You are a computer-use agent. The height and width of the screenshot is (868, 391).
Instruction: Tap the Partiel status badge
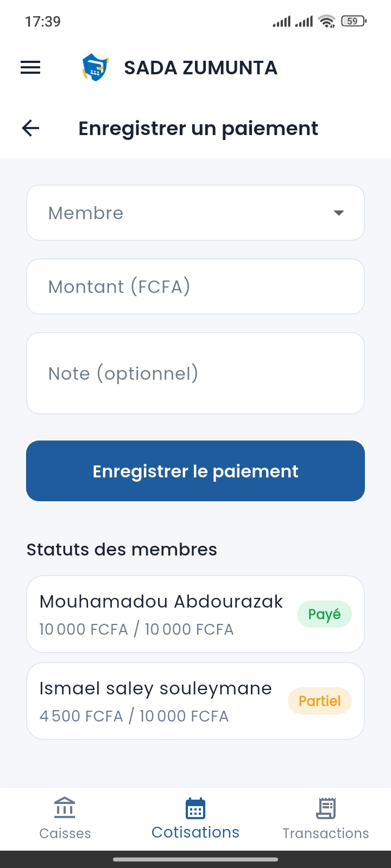coord(320,701)
